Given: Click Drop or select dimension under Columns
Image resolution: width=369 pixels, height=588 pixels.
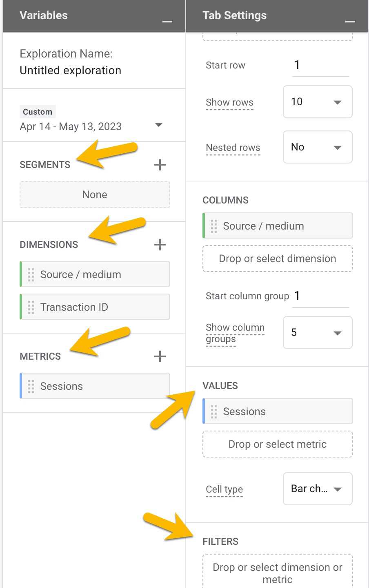Looking at the screenshot, I should click(x=278, y=259).
